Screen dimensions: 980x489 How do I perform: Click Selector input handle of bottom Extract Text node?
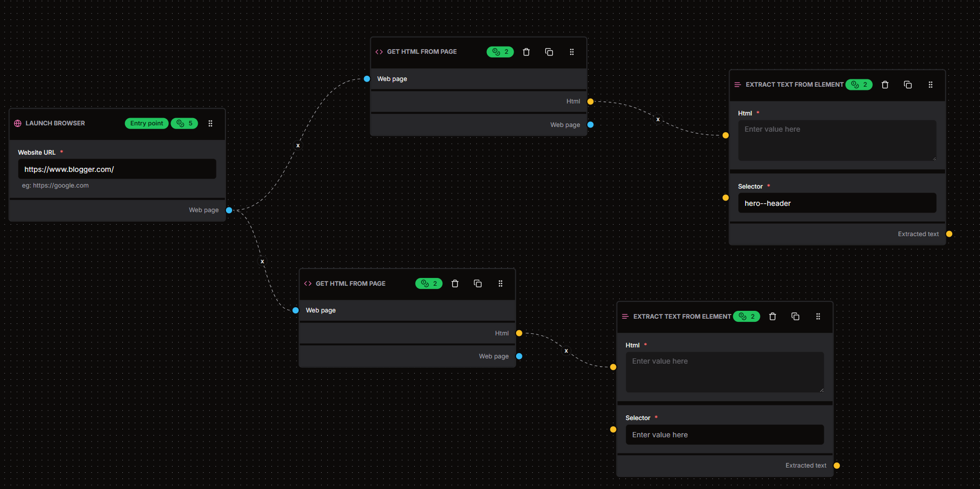[x=613, y=429]
